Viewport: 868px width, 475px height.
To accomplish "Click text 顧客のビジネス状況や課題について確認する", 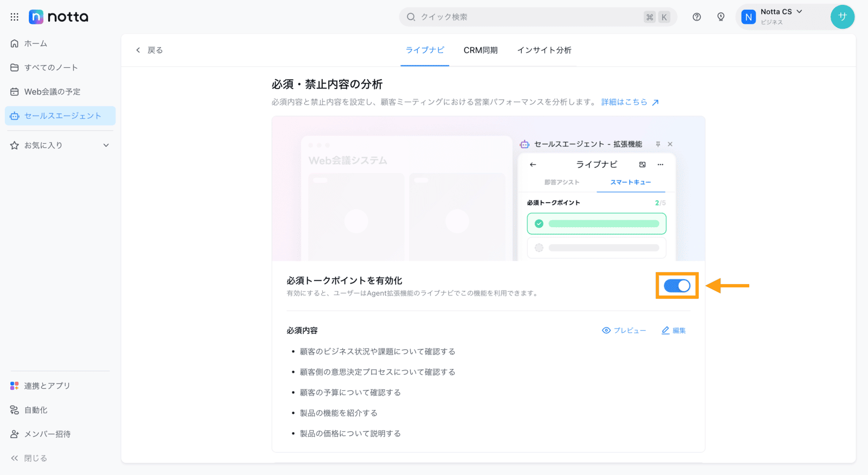I will tap(378, 351).
